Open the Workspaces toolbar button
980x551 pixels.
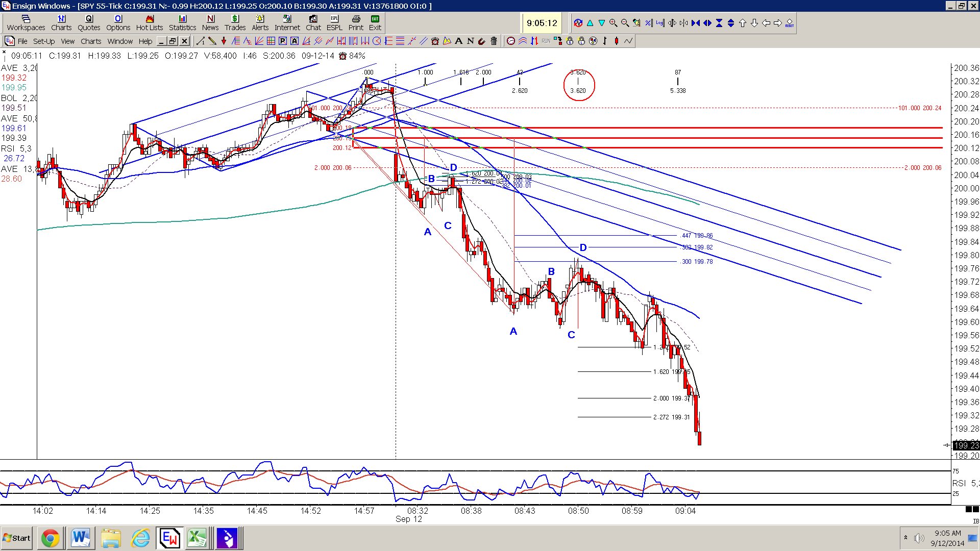pyautogui.click(x=26, y=23)
